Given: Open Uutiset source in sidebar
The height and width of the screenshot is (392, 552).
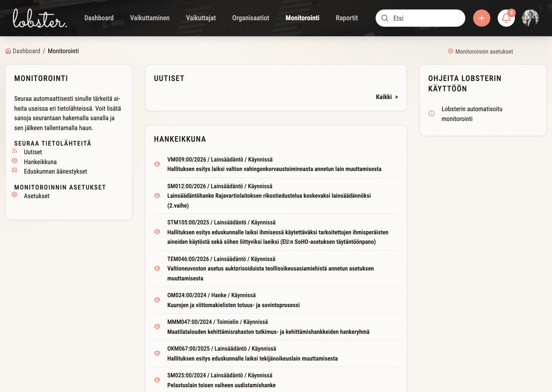Looking at the screenshot, I should tap(33, 152).
